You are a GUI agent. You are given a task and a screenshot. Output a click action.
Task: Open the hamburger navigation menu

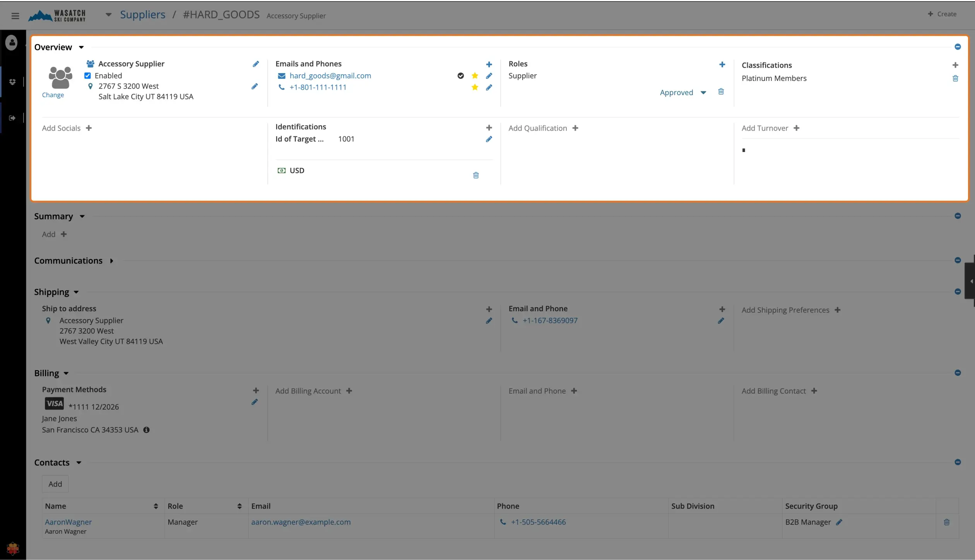[15, 15]
